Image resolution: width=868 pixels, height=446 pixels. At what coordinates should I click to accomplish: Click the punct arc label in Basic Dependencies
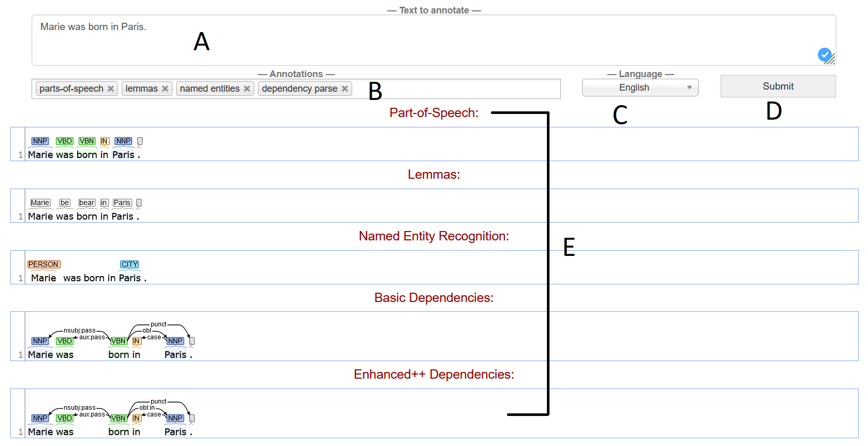tap(158, 324)
